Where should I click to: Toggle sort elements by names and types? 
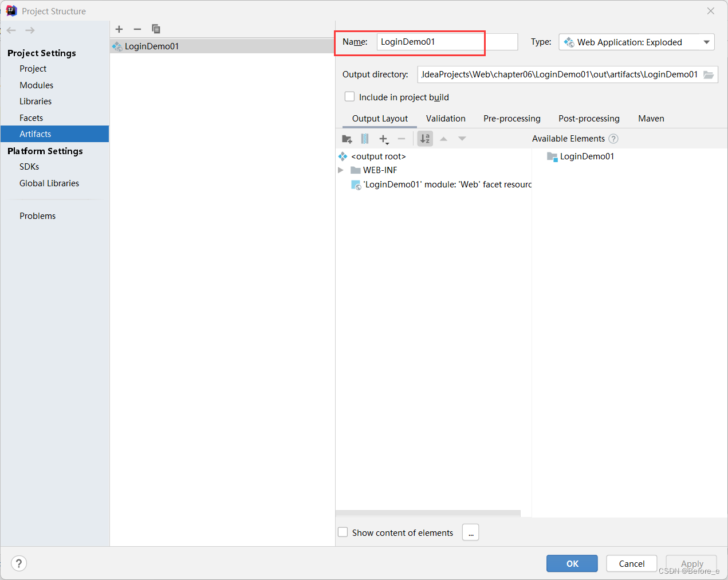(x=425, y=139)
